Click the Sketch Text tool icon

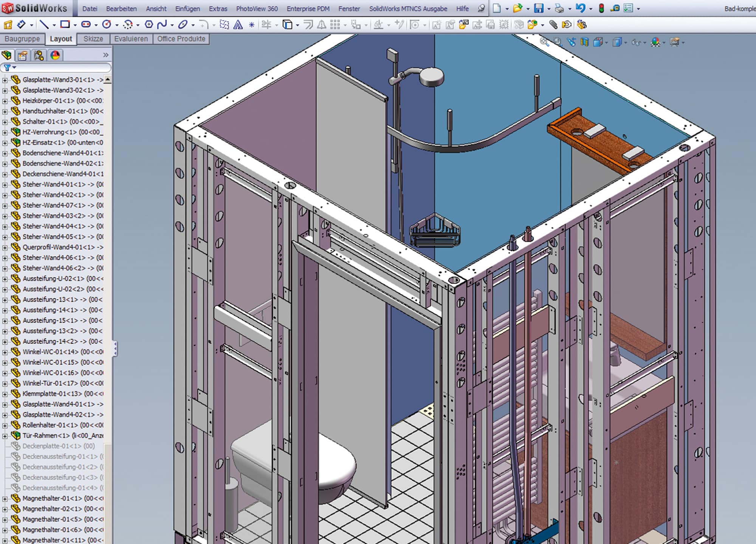(238, 25)
